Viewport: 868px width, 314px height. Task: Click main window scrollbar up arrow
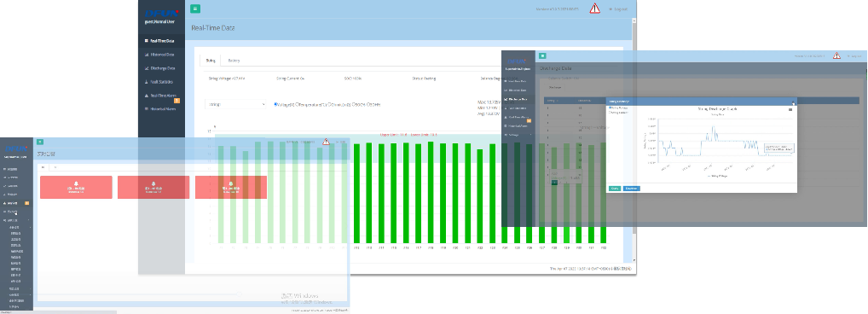[x=634, y=20]
